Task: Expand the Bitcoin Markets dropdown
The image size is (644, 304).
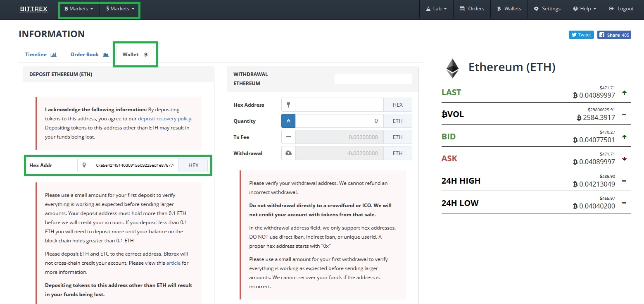Action: click(x=79, y=9)
